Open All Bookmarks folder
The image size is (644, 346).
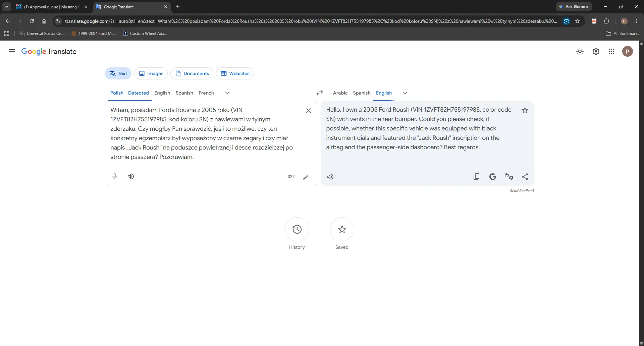tap(623, 34)
